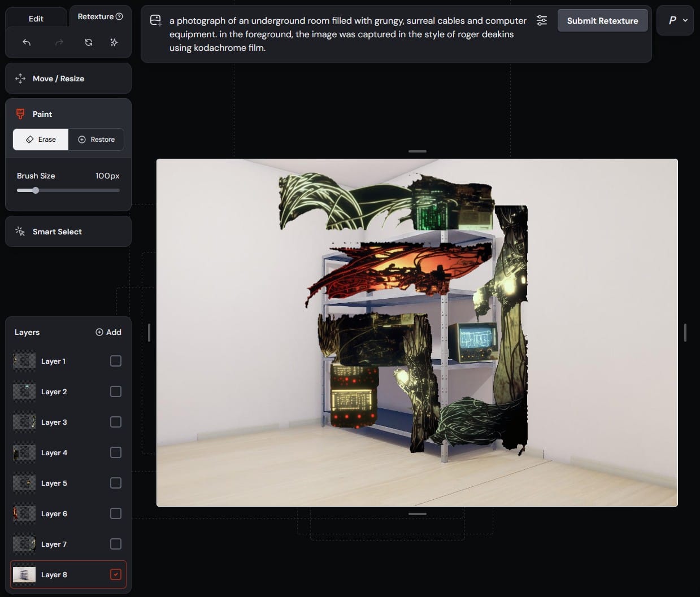The height and width of the screenshot is (597, 700).
Task: Click the Retexture help question icon
Action: [x=119, y=16]
